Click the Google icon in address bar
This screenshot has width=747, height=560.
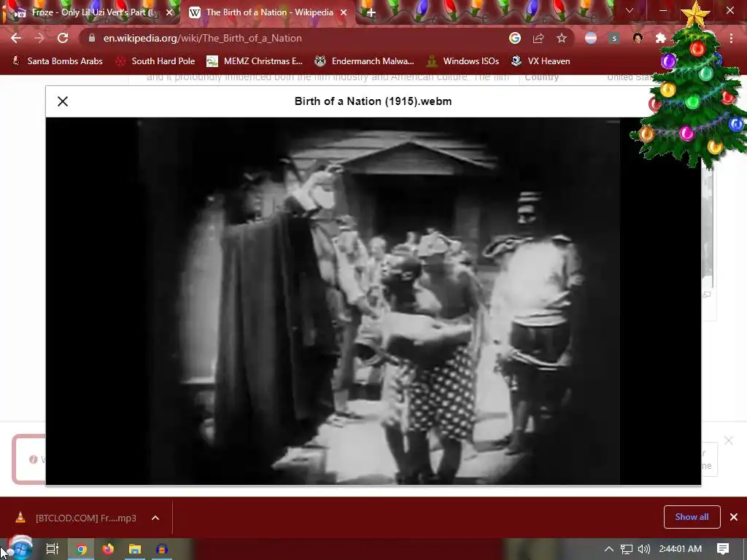(x=515, y=38)
